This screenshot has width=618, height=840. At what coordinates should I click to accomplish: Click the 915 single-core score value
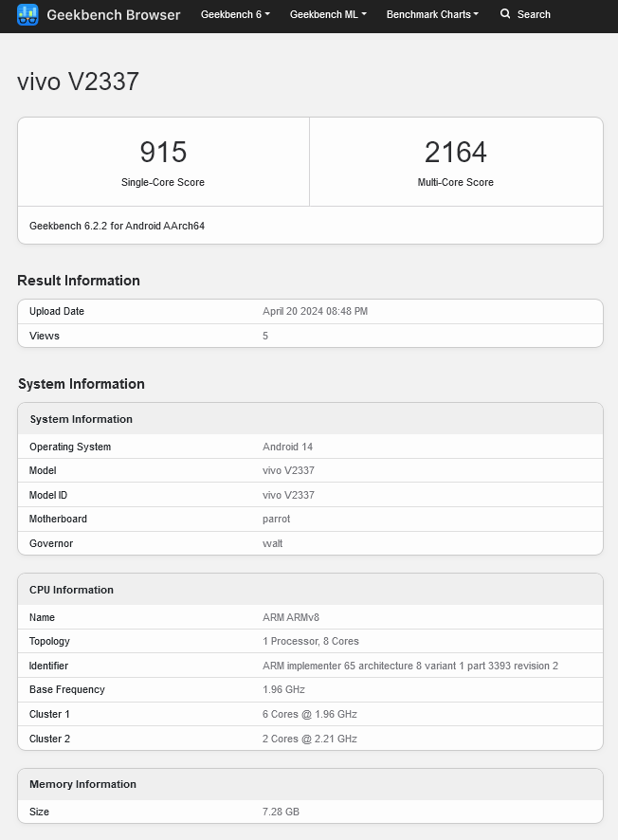click(x=163, y=152)
